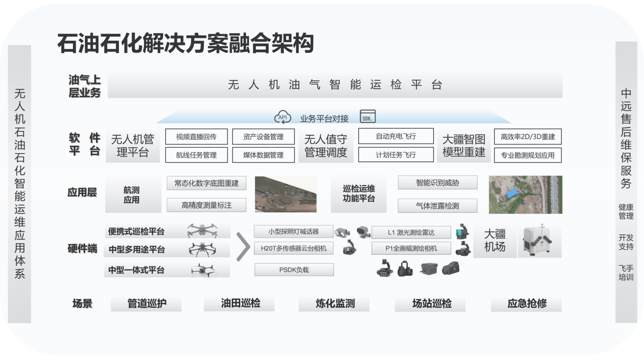Click the SDK window icon
Image resolution: width=644 pixels, height=362 pixels.
click(x=368, y=117)
